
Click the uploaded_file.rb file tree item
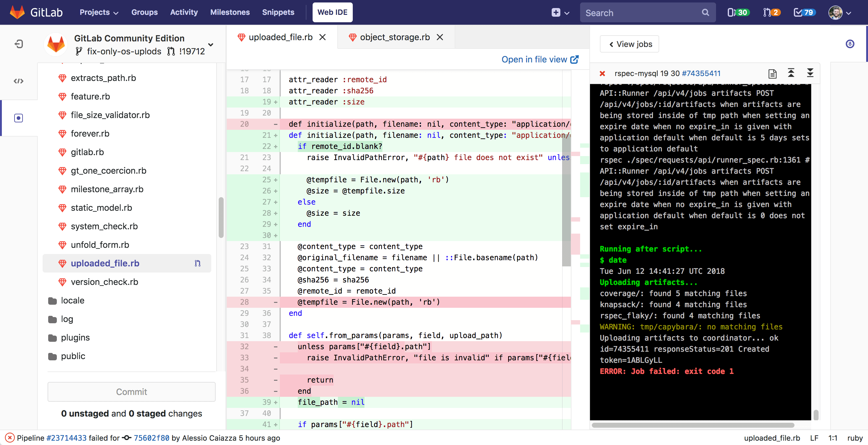click(x=105, y=263)
